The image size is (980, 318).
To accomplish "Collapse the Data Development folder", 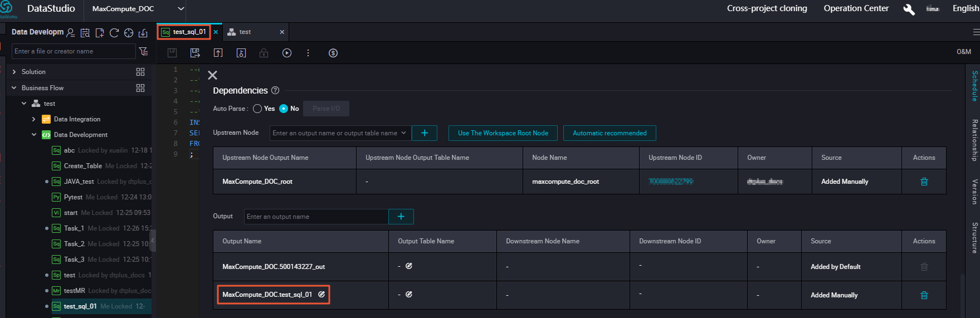I will click(x=34, y=135).
